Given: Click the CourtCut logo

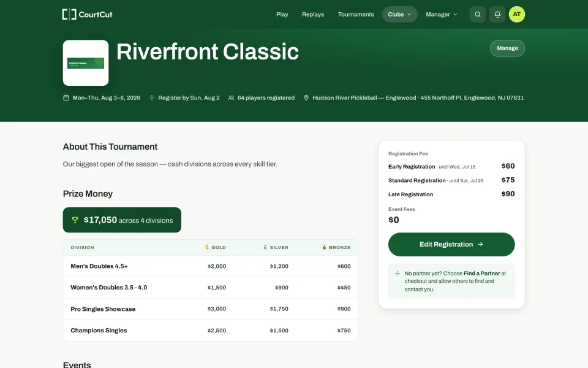Looking at the screenshot, I should coord(88,14).
